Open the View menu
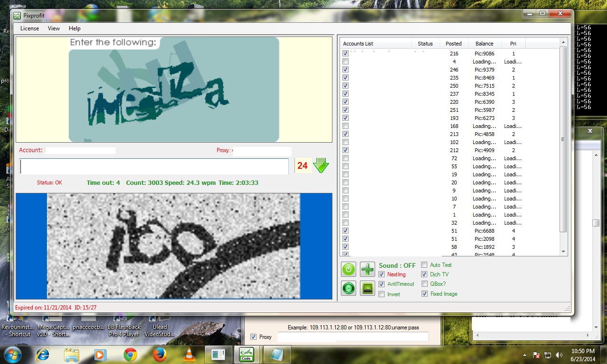Image resolution: width=607 pixels, height=364 pixels. pos(54,28)
